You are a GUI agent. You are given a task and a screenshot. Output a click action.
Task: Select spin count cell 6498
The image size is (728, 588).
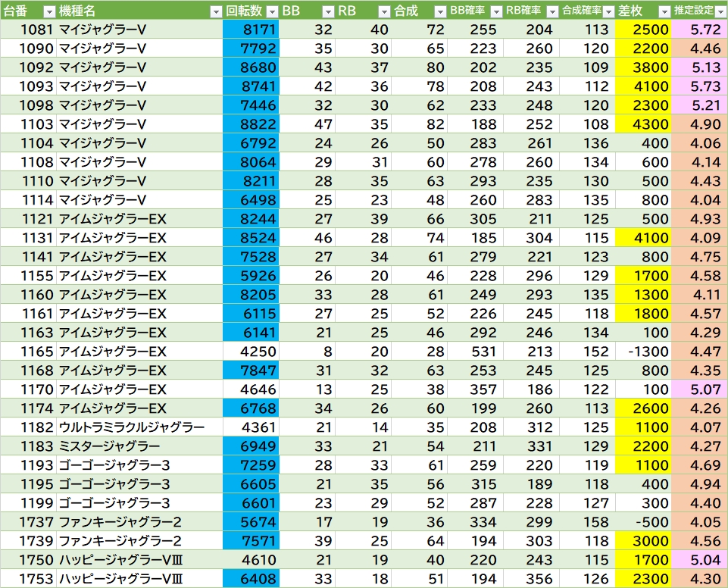tap(251, 200)
